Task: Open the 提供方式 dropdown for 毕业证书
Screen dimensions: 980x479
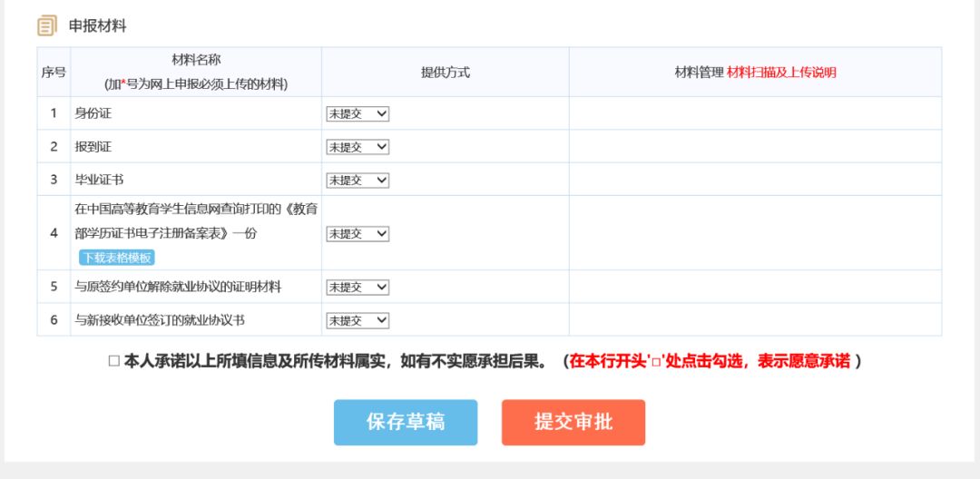Action: tap(358, 180)
